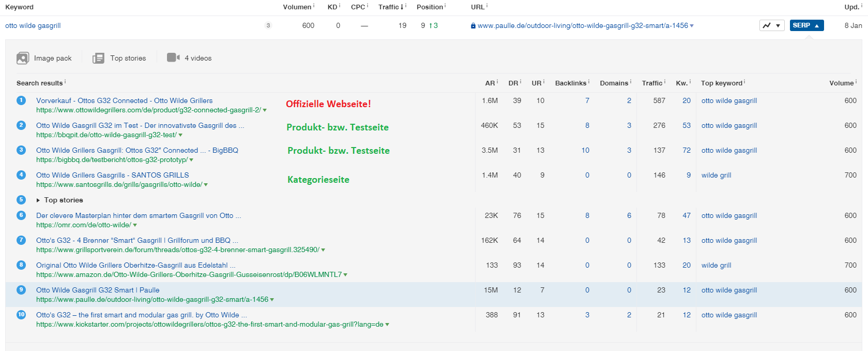Click position badge 4 for Santos Grills
This screenshot has height=351, width=868.
click(21, 175)
